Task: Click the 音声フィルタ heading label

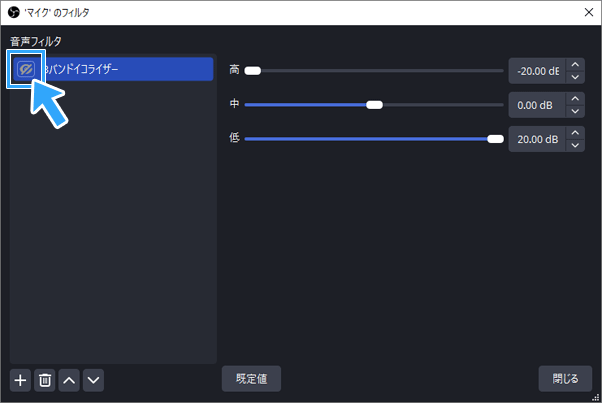Action: coord(36,41)
